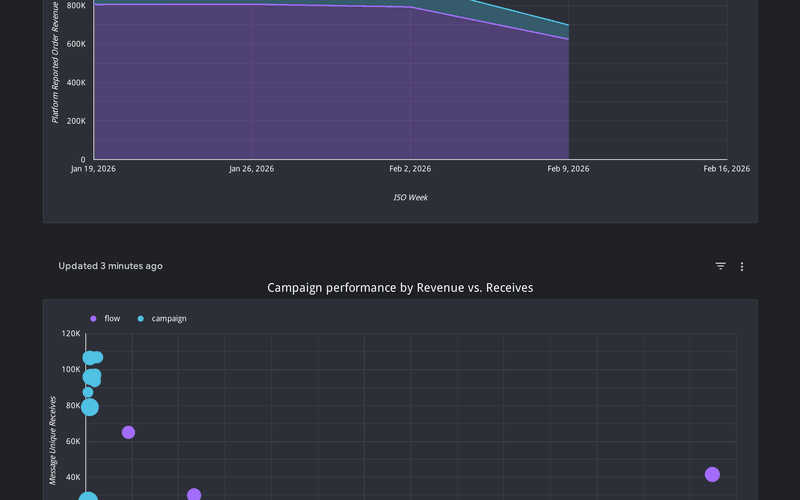This screenshot has width=800, height=500.
Task: Click the Feb 9, 2026 axis label
Action: [568, 169]
